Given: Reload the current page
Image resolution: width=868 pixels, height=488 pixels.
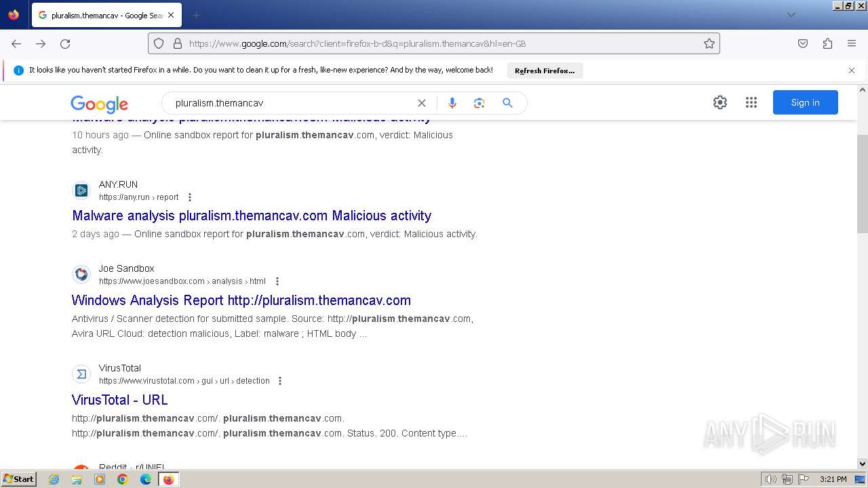Looking at the screenshot, I should tap(65, 43).
